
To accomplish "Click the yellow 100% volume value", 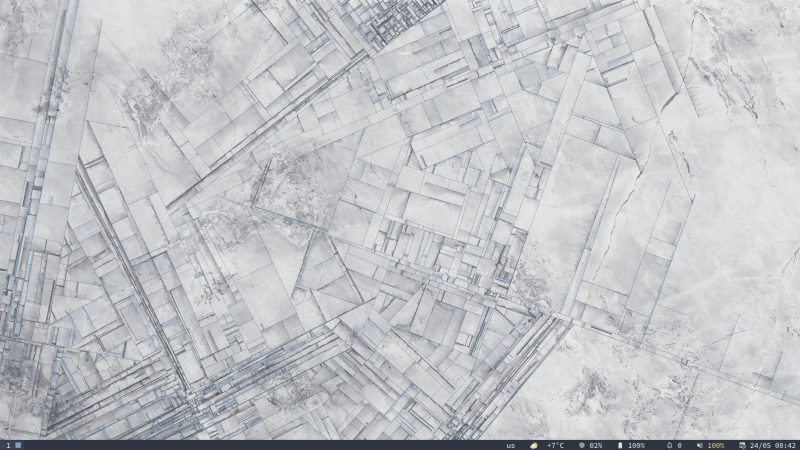I will (716, 445).
